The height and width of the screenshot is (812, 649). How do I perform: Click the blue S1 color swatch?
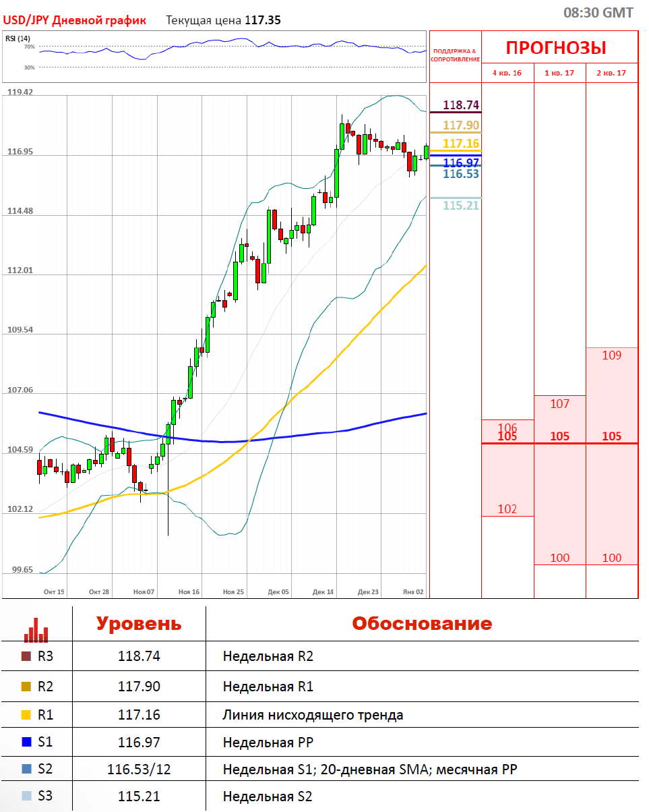click(26, 742)
